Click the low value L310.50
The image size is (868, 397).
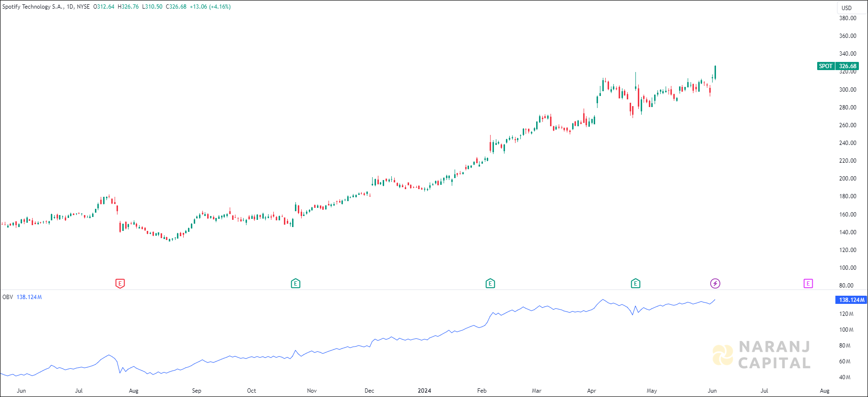(x=152, y=7)
